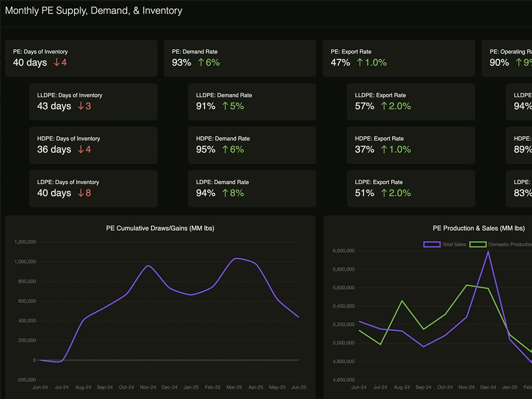
Task: Click the Monthly PE Supply, Demand, & Inventory heading
Action: point(94,11)
